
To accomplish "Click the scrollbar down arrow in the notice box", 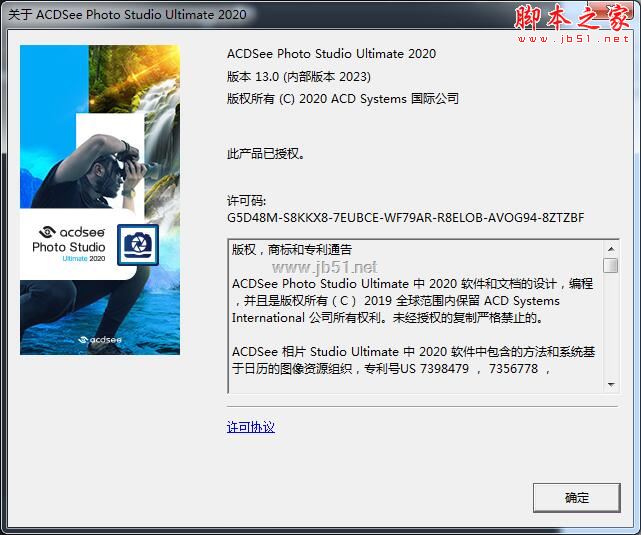I will click(x=611, y=384).
